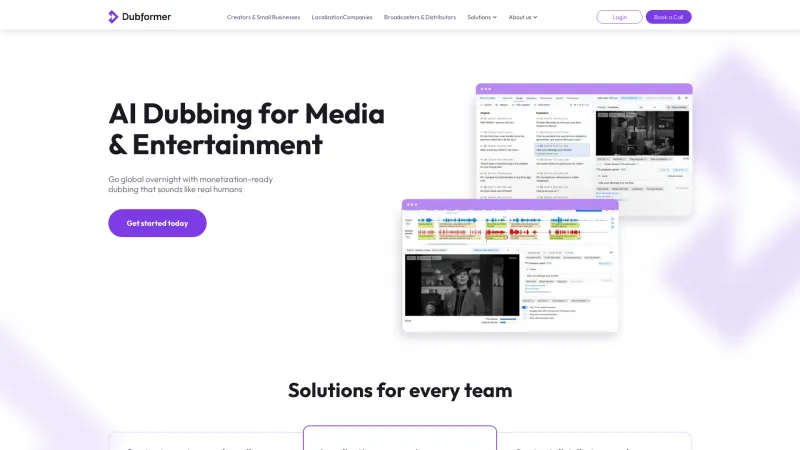Image resolution: width=800 pixels, height=450 pixels.
Task: Expand the Solutions dropdown menu
Action: pyautogui.click(x=482, y=17)
